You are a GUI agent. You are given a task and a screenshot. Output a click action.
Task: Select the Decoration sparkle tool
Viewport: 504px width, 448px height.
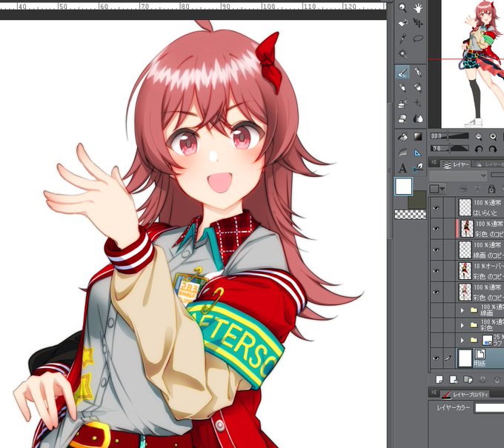[x=418, y=103]
